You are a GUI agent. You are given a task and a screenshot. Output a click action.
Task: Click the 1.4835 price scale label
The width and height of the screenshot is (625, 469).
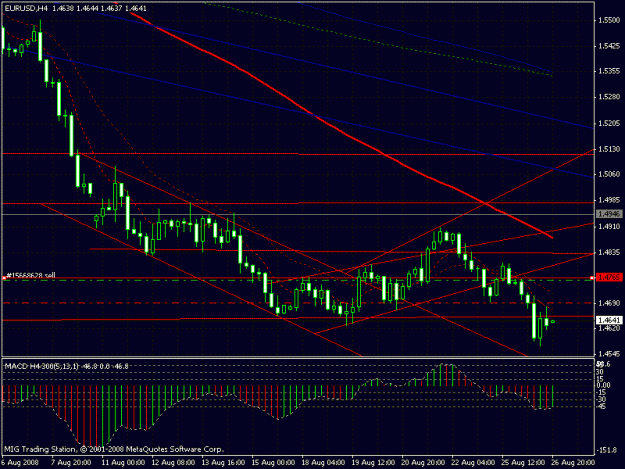[609, 252]
